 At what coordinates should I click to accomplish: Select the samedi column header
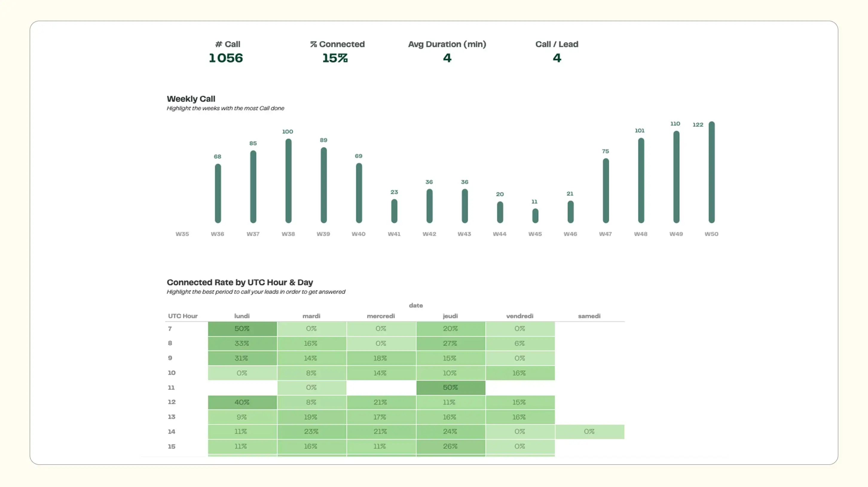[x=589, y=316]
